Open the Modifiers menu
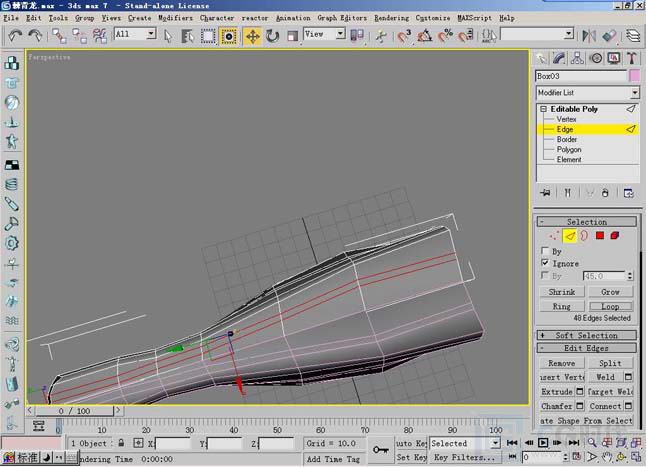This screenshot has height=467, width=646. coord(176,18)
